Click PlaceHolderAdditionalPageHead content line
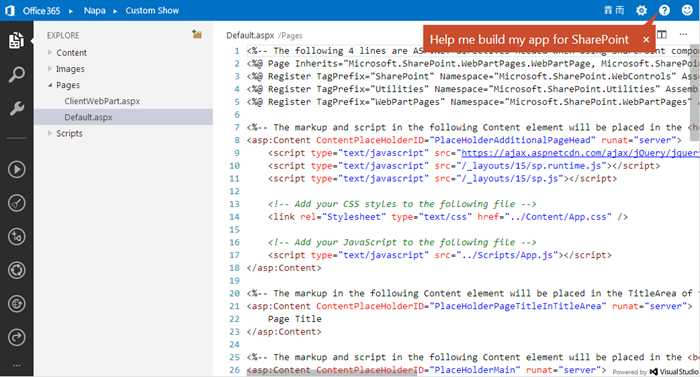The width and height of the screenshot is (700, 377). pyautogui.click(x=464, y=140)
